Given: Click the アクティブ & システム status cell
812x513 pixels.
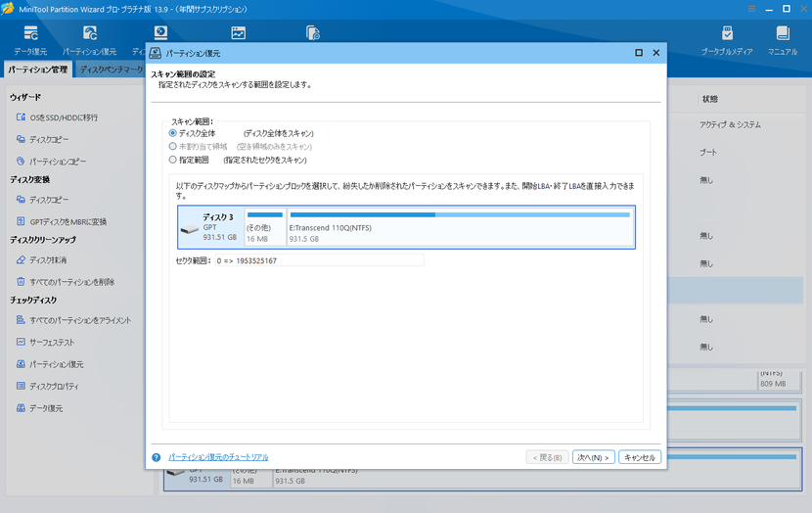Looking at the screenshot, I should [730, 125].
